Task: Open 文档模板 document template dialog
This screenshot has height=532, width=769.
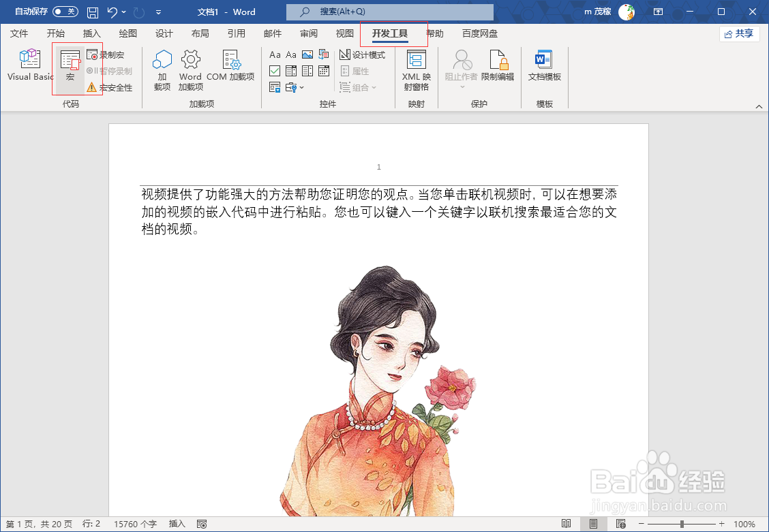Action: [x=545, y=65]
